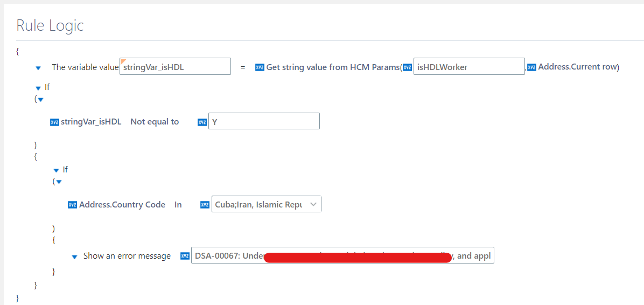Click the Y comparison value field
This screenshot has height=305, width=644.
point(264,121)
